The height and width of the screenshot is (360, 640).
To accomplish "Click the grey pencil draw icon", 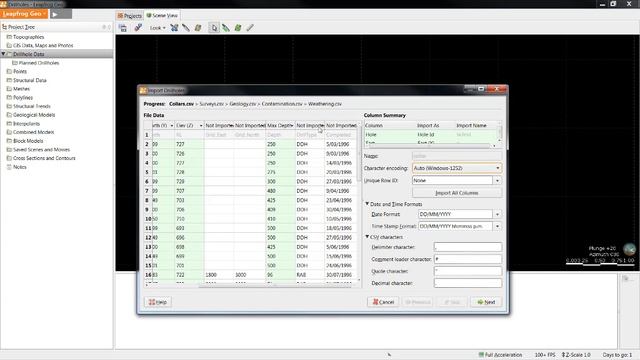I will pos(250,28).
